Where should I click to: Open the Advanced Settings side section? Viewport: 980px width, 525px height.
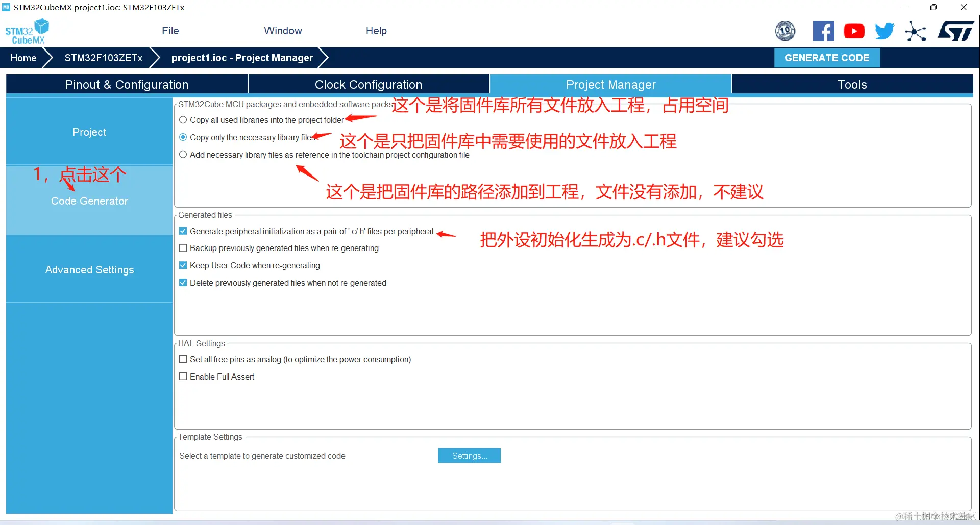click(89, 269)
